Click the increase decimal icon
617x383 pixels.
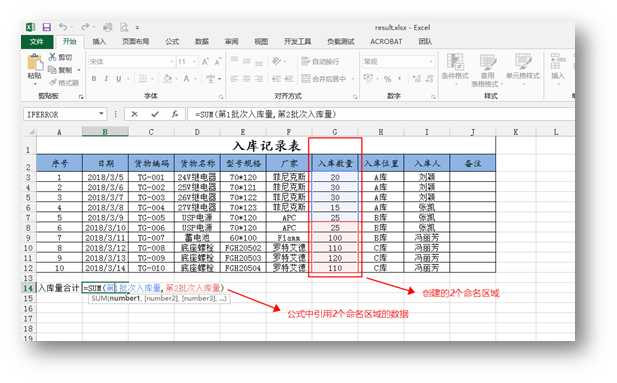click(416, 79)
